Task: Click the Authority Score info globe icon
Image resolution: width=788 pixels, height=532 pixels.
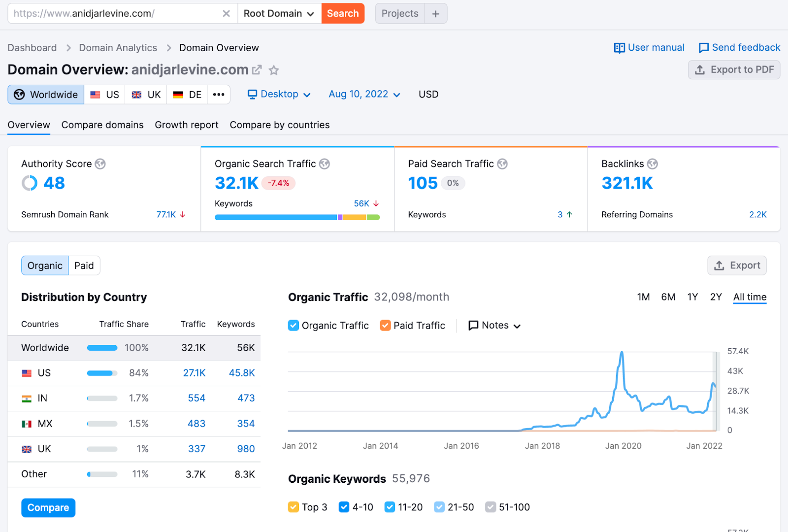Action: pos(100,164)
